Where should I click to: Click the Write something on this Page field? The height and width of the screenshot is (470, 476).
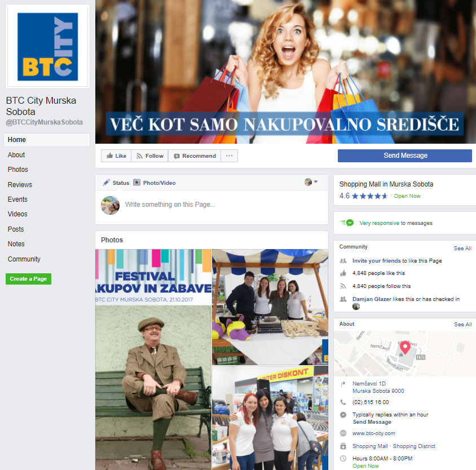tap(220, 205)
